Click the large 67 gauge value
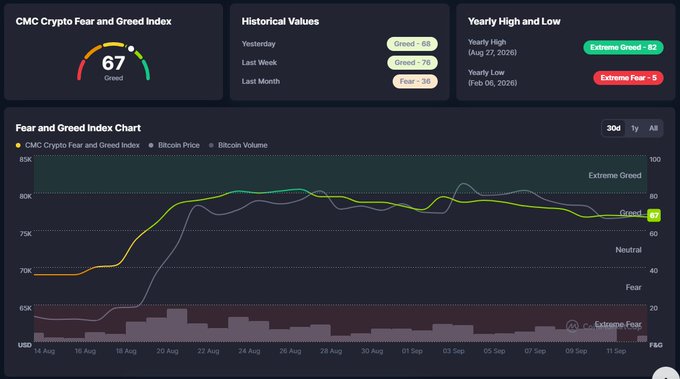The height and width of the screenshot is (379, 680). coord(113,63)
